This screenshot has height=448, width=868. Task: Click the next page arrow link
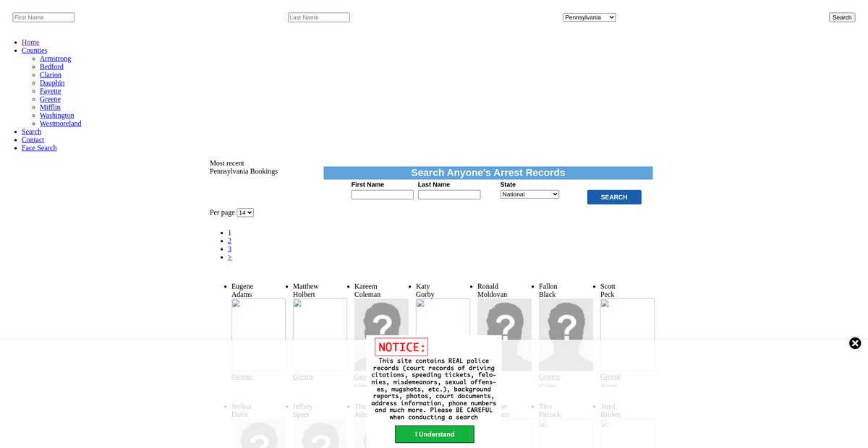229,257
